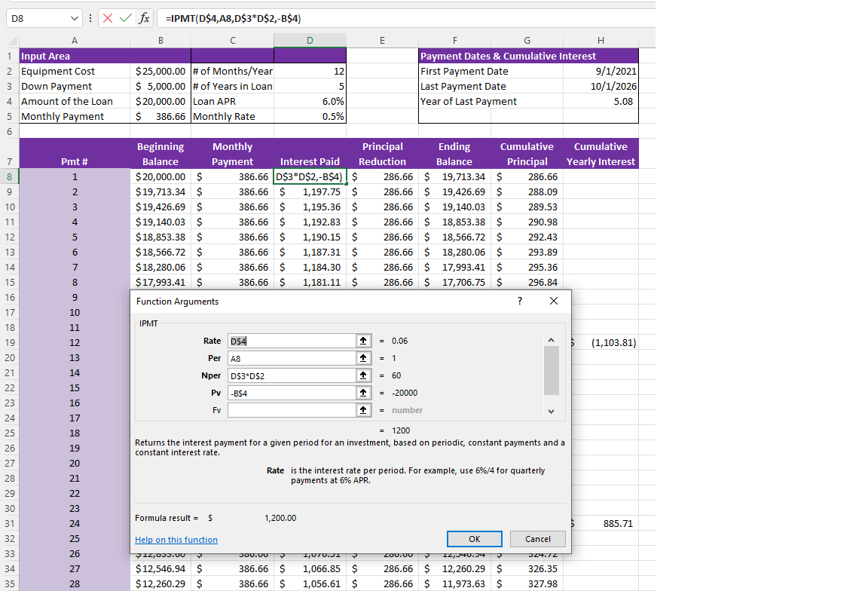
Task: Click the empty Fv argument field
Action: point(292,410)
